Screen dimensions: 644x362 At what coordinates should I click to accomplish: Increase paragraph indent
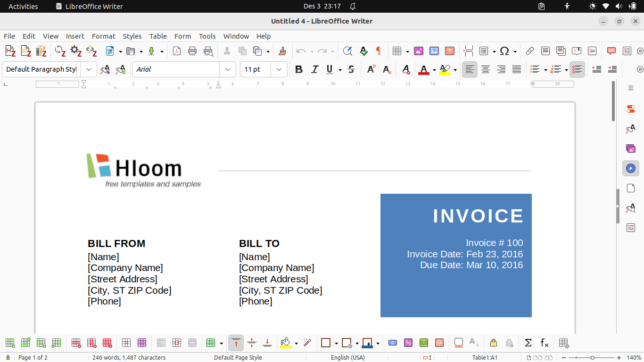pos(596,70)
